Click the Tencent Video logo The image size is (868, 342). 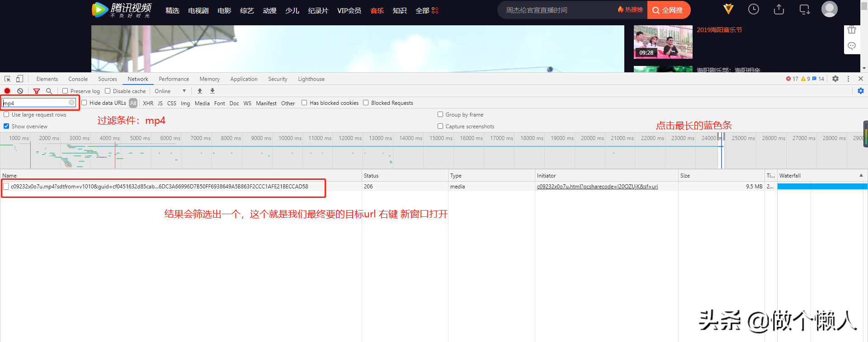point(122,10)
